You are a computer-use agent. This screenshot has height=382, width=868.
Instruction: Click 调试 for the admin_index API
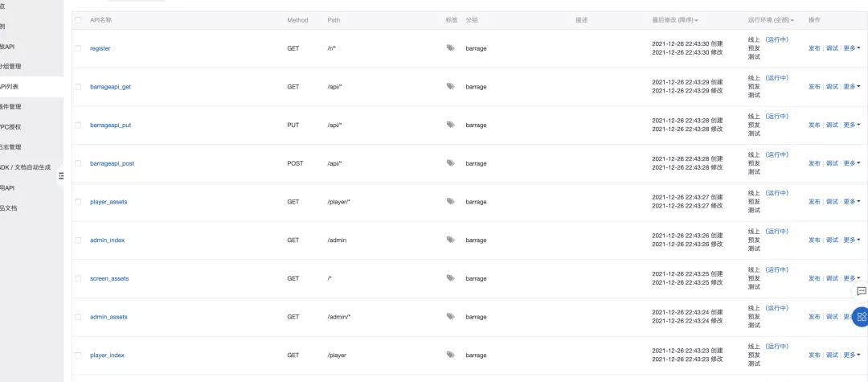pyautogui.click(x=832, y=240)
